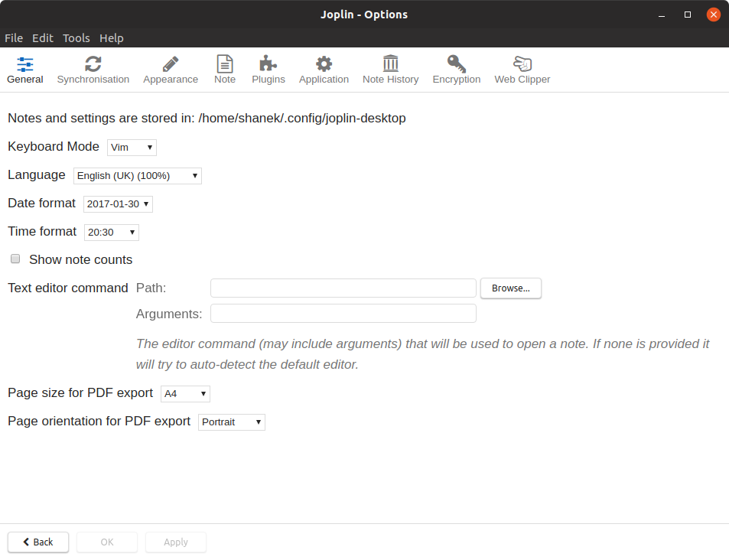Click the Keyboard Mode label

click(x=54, y=147)
